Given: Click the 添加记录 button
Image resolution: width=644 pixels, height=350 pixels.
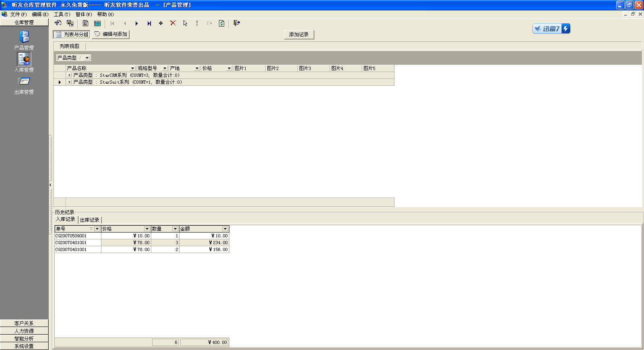Looking at the screenshot, I should 299,35.
